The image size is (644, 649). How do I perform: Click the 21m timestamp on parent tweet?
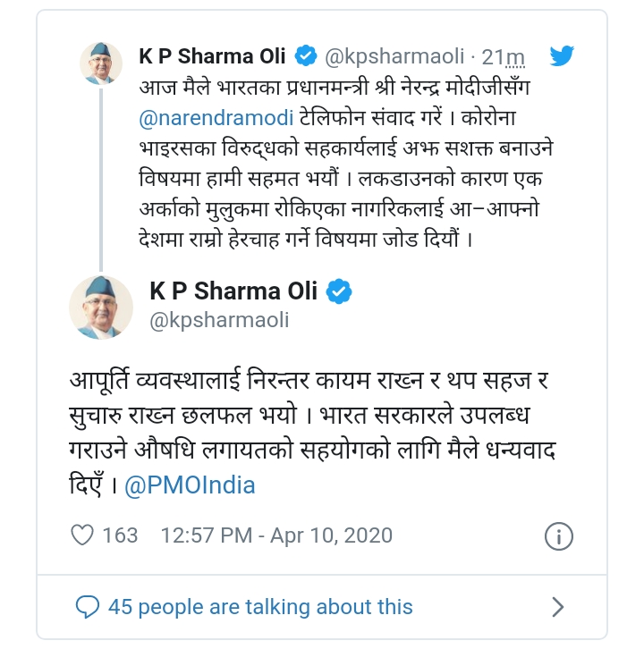pyautogui.click(x=504, y=56)
